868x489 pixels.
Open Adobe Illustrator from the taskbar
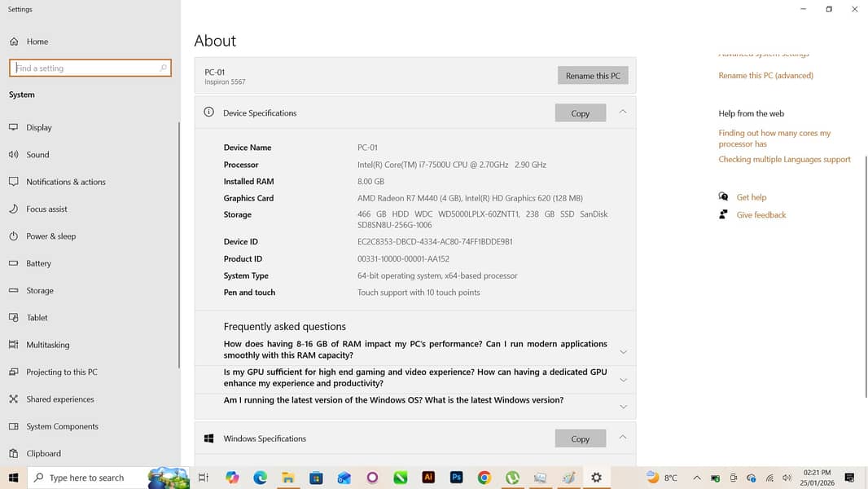[428, 478]
